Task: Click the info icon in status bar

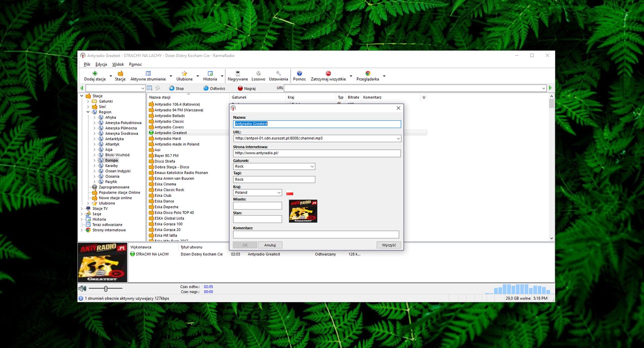Action: coord(81,298)
